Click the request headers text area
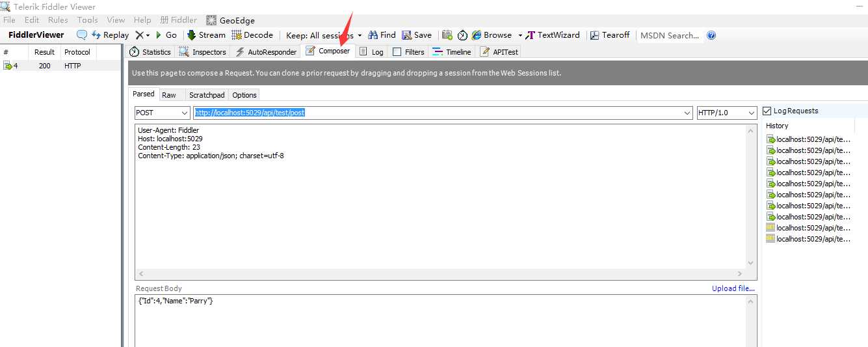868x347 pixels. pos(441,196)
